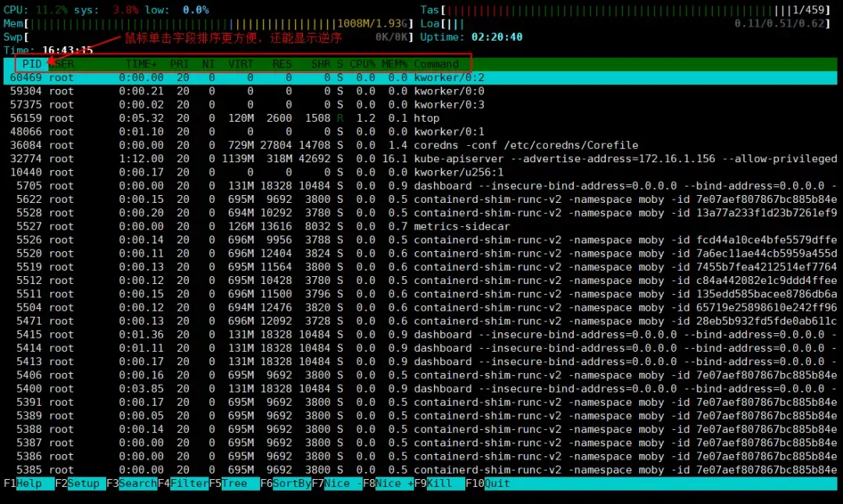Select the dashboard process row, PID 5705
Viewport: 843px width, 504px height.
point(421,186)
